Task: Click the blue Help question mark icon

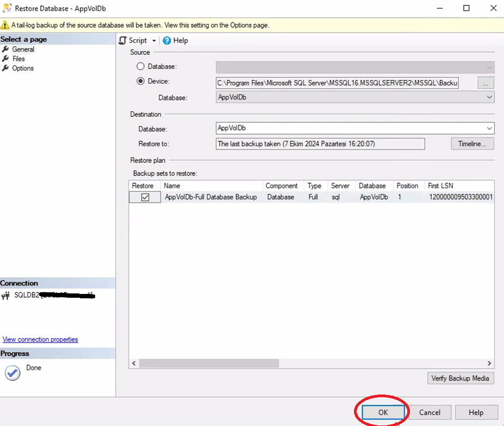Action: [167, 41]
